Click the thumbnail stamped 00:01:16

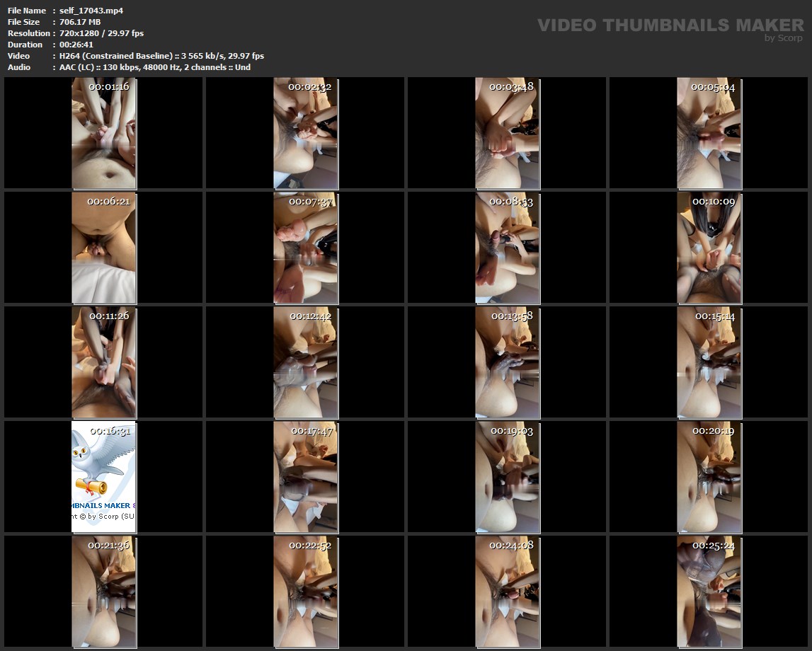point(103,133)
